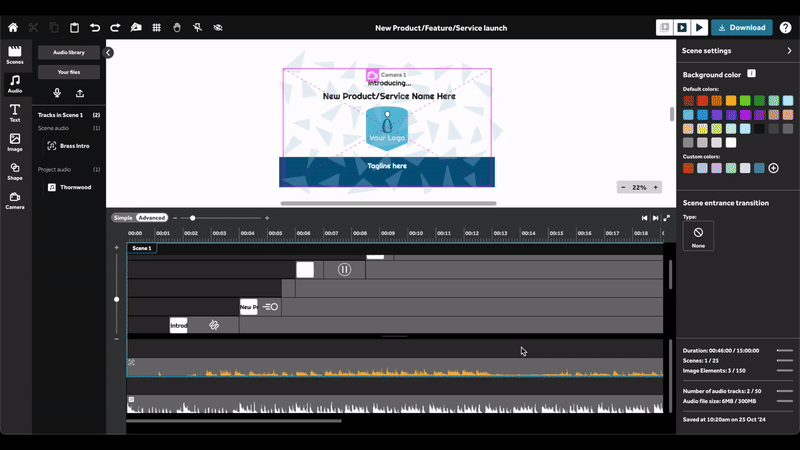The height and width of the screenshot is (450, 800).
Task: Pick the white default background color
Action: (731, 143)
